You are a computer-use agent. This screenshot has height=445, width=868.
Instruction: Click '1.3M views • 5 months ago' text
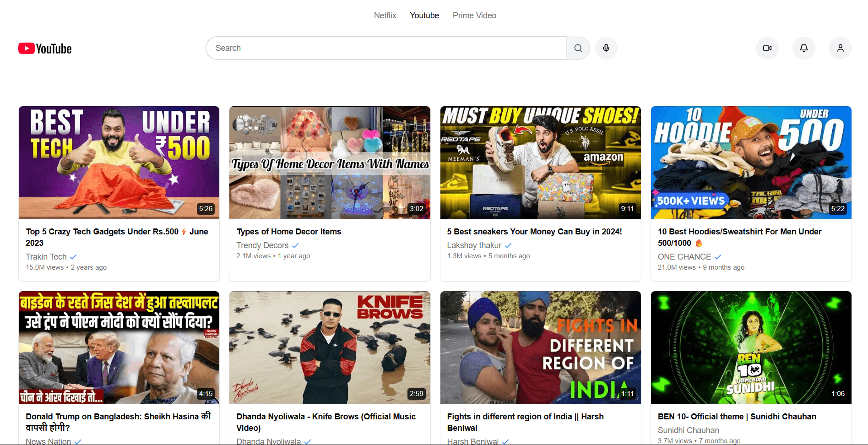point(488,256)
